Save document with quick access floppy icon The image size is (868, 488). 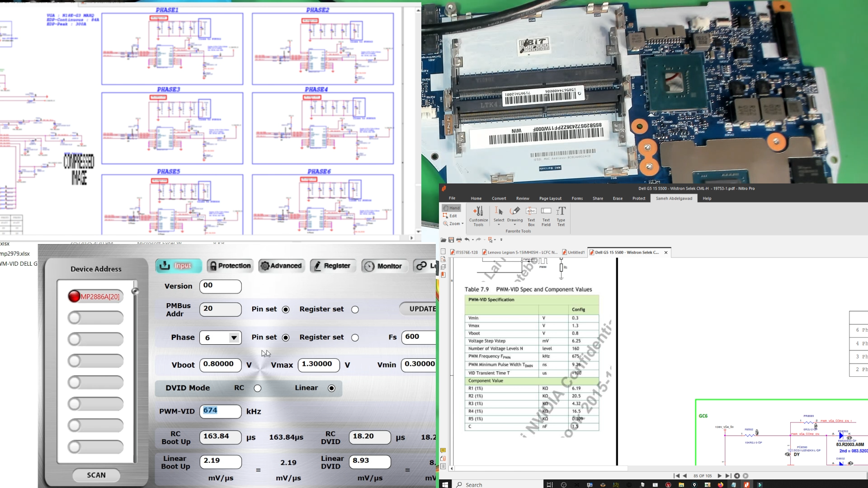click(451, 240)
